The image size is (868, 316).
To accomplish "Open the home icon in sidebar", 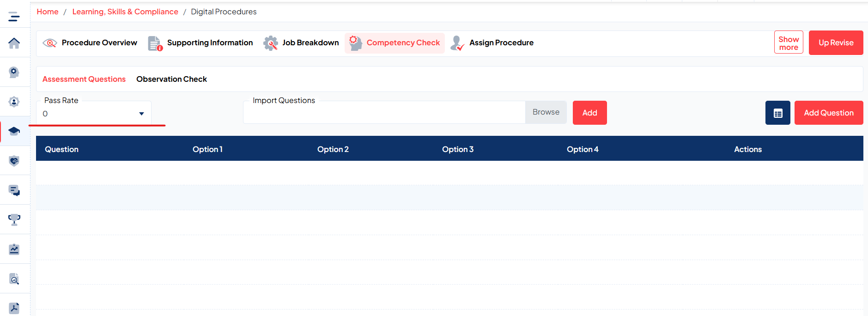I will tap(14, 43).
